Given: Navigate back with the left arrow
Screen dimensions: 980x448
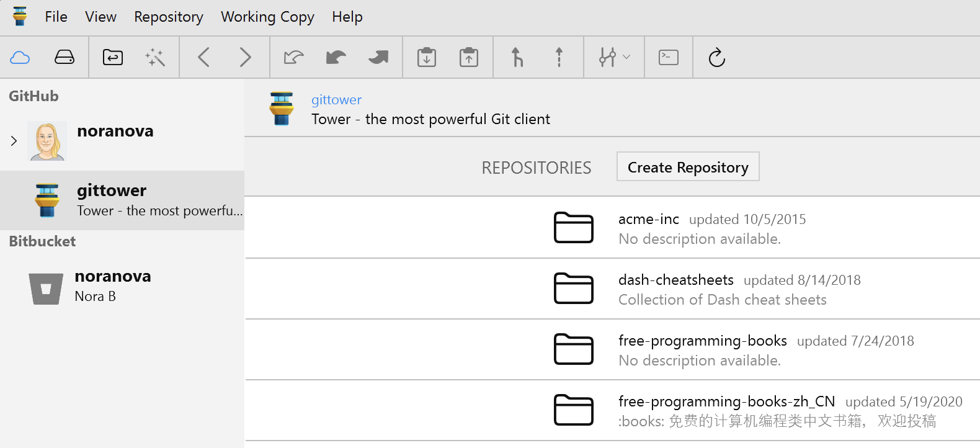Looking at the screenshot, I should click(203, 58).
